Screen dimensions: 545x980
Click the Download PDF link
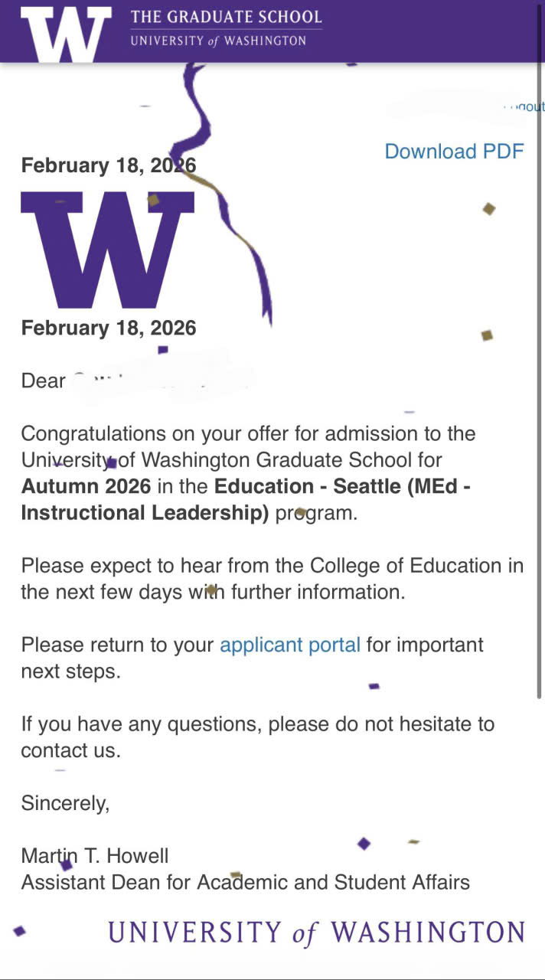(454, 152)
